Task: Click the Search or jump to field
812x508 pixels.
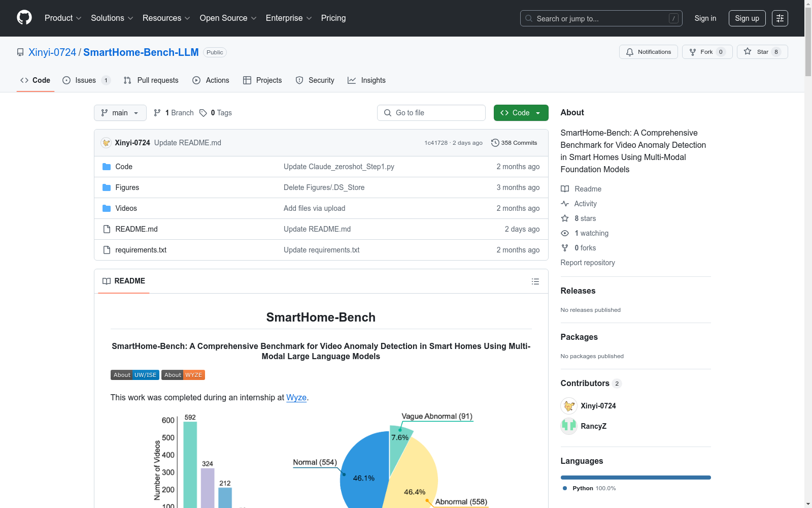Action: pos(601,18)
